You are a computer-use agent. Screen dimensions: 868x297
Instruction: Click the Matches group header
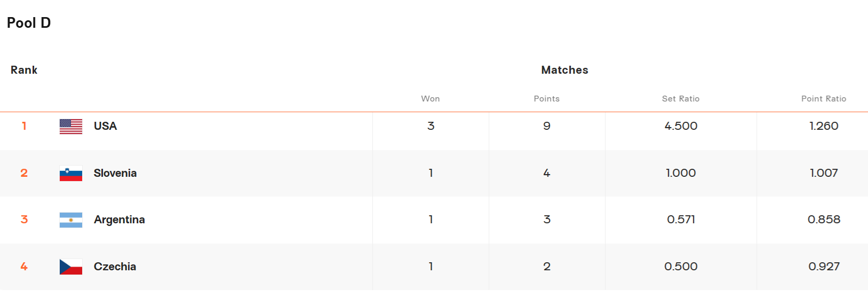point(564,70)
